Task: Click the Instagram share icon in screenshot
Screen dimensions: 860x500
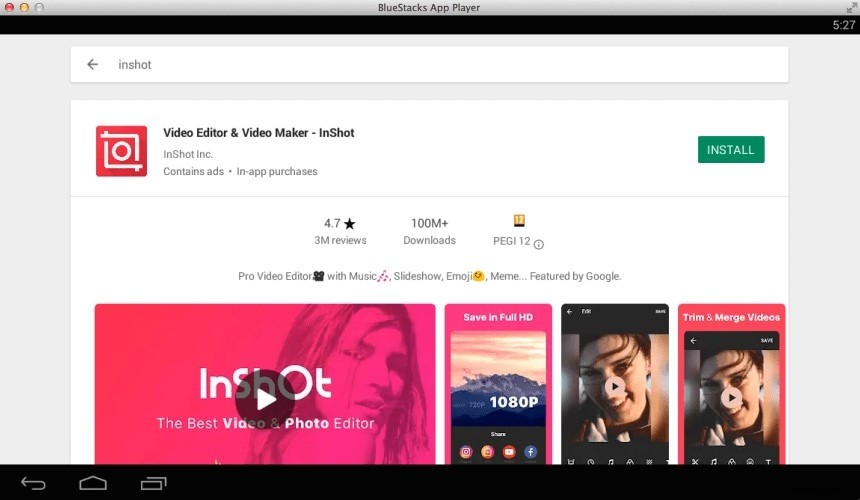Action: (466, 452)
